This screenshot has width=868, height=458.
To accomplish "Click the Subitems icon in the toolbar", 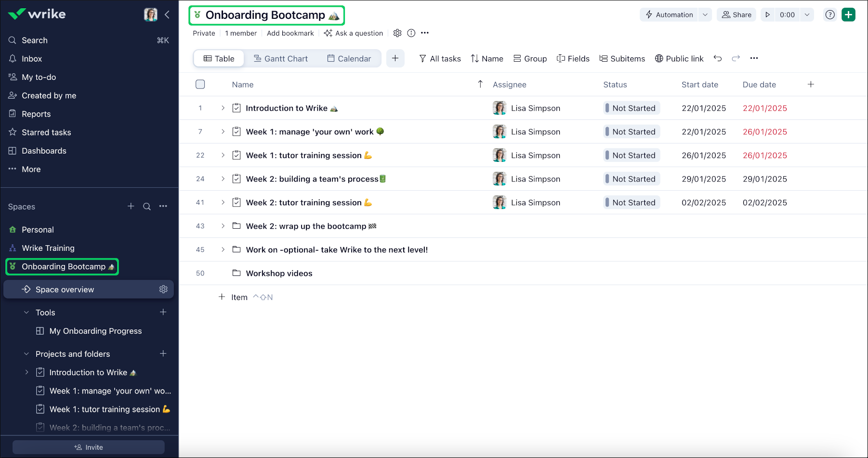I will tap(604, 58).
